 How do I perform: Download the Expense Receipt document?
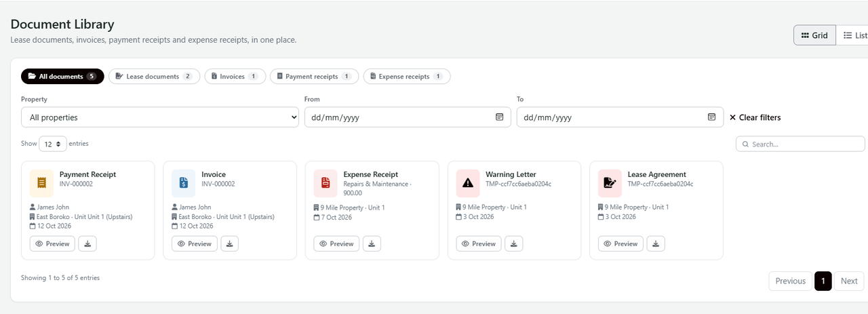click(x=372, y=243)
